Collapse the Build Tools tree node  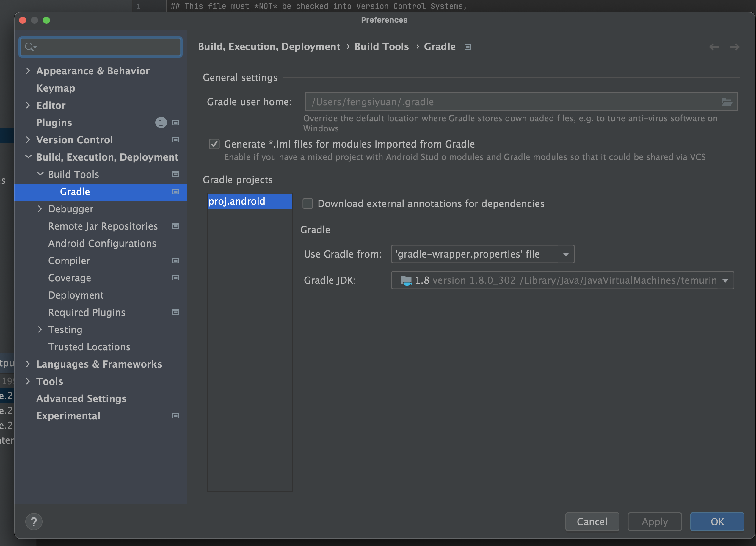pyautogui.click(x=40, y=174)
